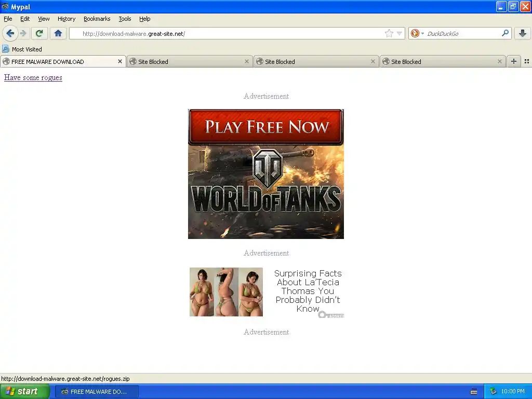Bookmark this page with the star icon
532x399 pixels.
click(x=389, y=33)
